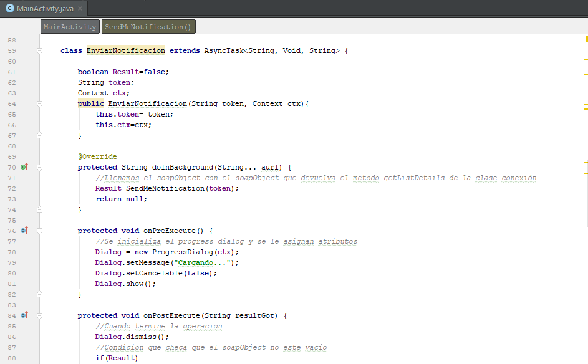The height and width of the screenshot is (364, 588).
Task: Click the Result field on line 61
Action: [125, 72]
